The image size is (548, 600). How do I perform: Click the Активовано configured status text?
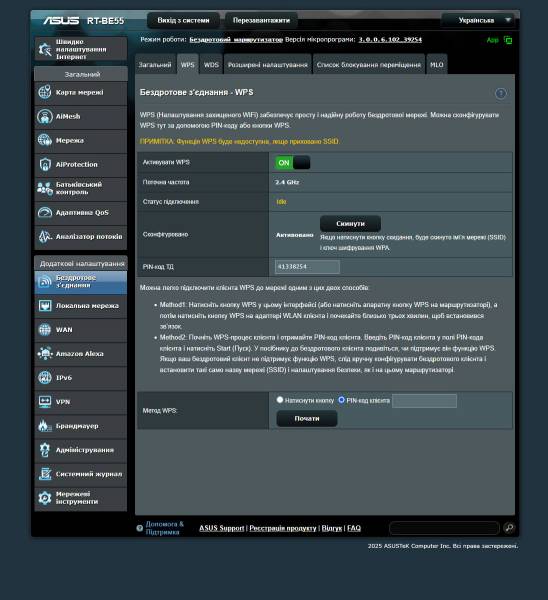click(295, 235)
